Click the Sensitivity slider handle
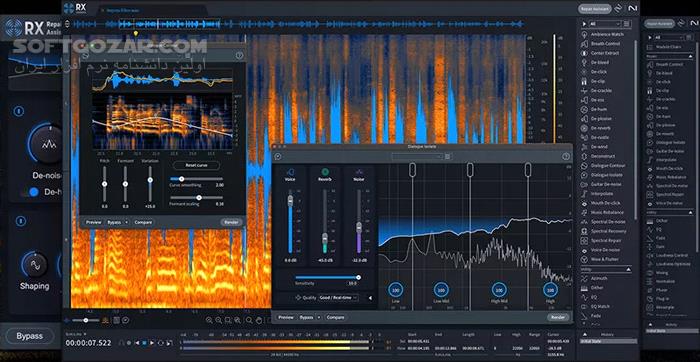 click(358, 277)
